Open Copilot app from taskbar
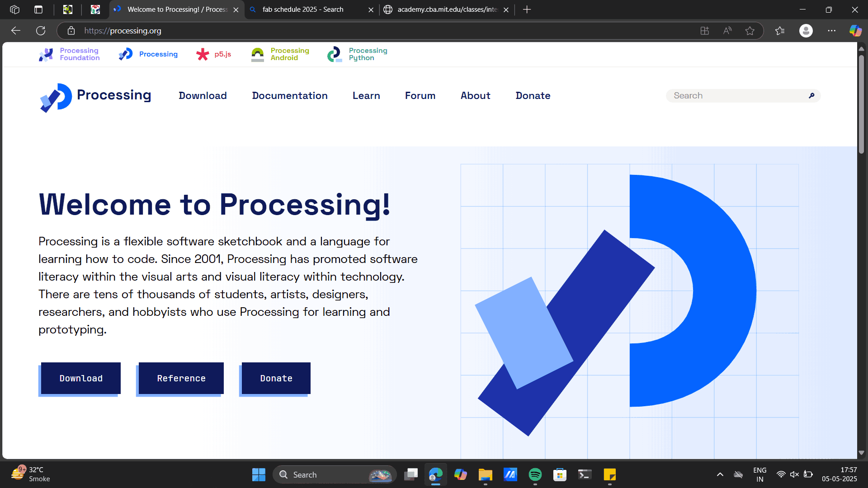The image size is (868, 488). pos(460,474)
